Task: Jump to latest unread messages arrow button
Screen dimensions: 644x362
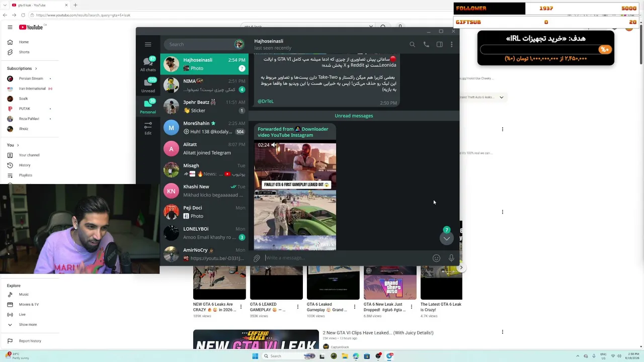Action: tap(446, 238)
